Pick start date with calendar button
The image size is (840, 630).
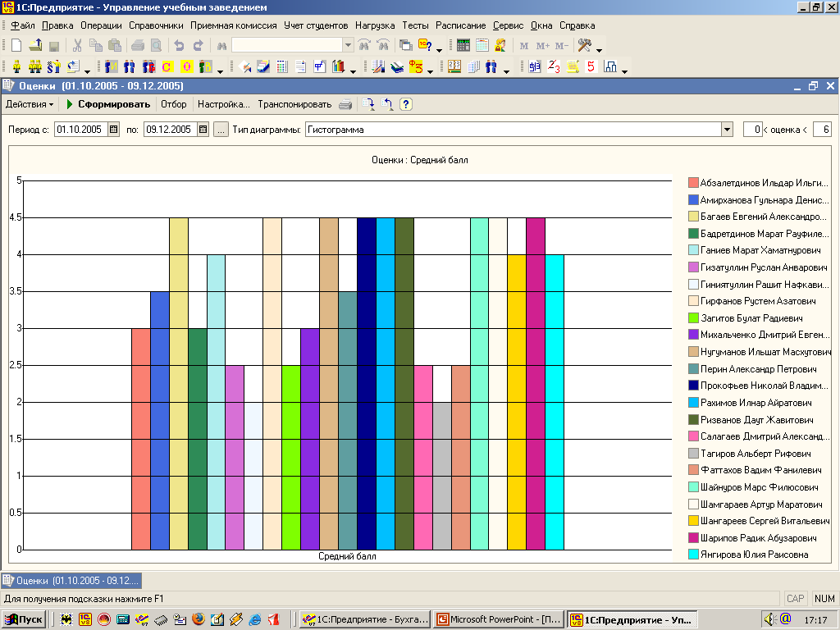point(113,129)
